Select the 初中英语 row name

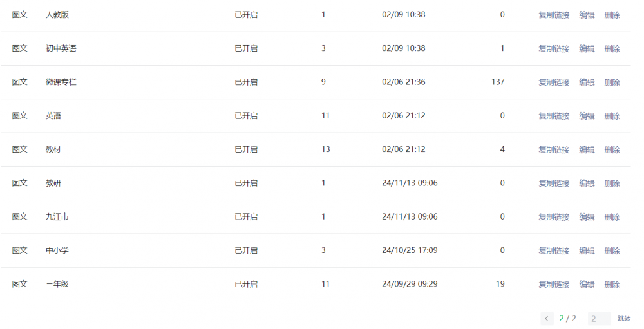pyautogui.click(x=61, y=48)
